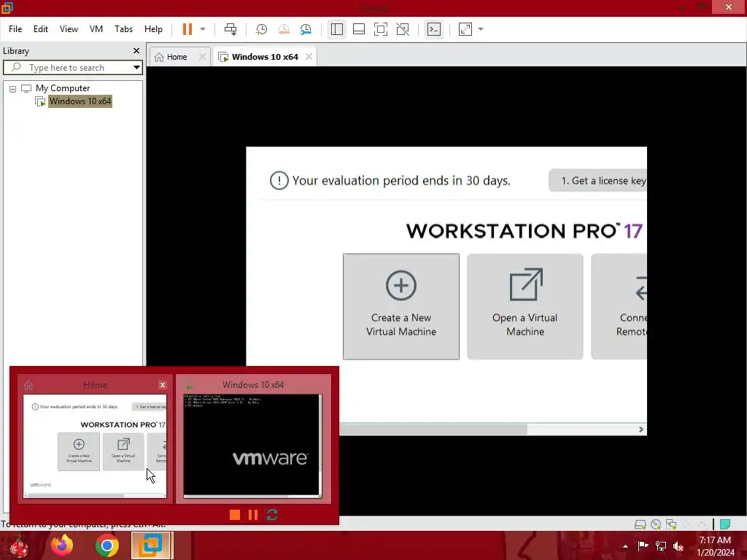Open stretch guest options dropdown arrow
Screen dimensions: 747x560
(481, 29)
